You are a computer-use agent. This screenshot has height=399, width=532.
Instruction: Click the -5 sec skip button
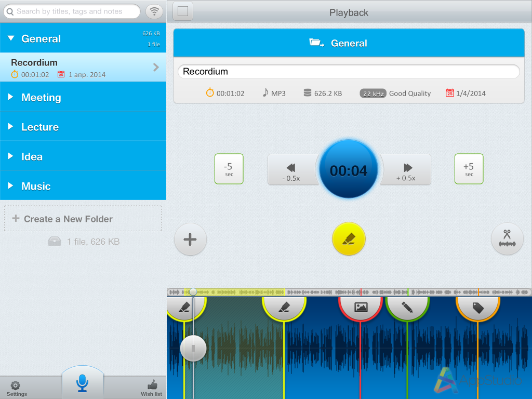click(x=229, y=168)
